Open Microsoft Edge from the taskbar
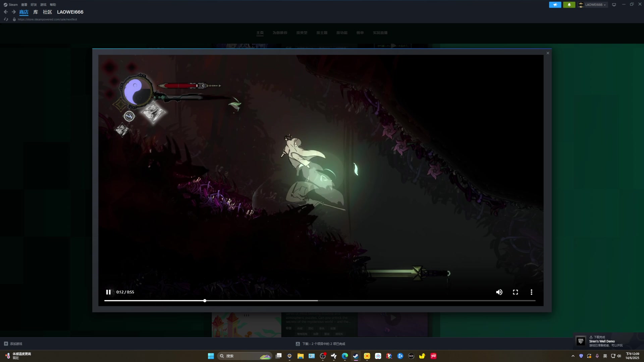Screen dimensions: 644x362 click(345, 356)
